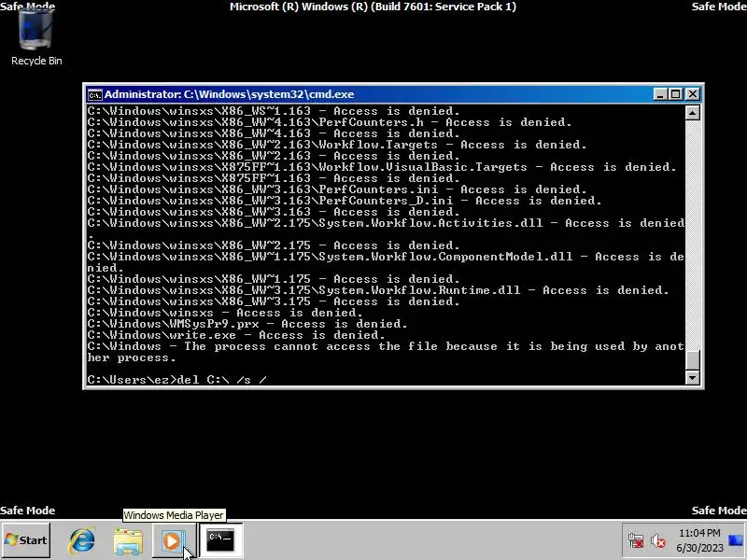747x560 pixels.
Task: Open the 11:04 PM clock and date
Action: click(699, 540)
